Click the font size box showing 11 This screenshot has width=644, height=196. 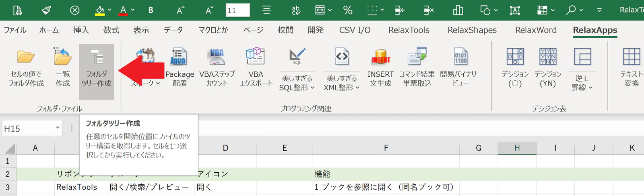click(237, 10)
